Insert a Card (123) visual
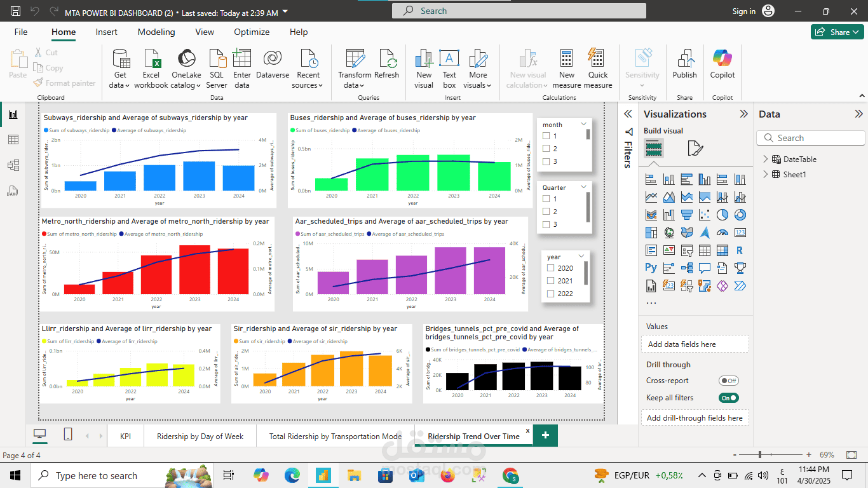 pyautogui.click(x=740, y=233)
